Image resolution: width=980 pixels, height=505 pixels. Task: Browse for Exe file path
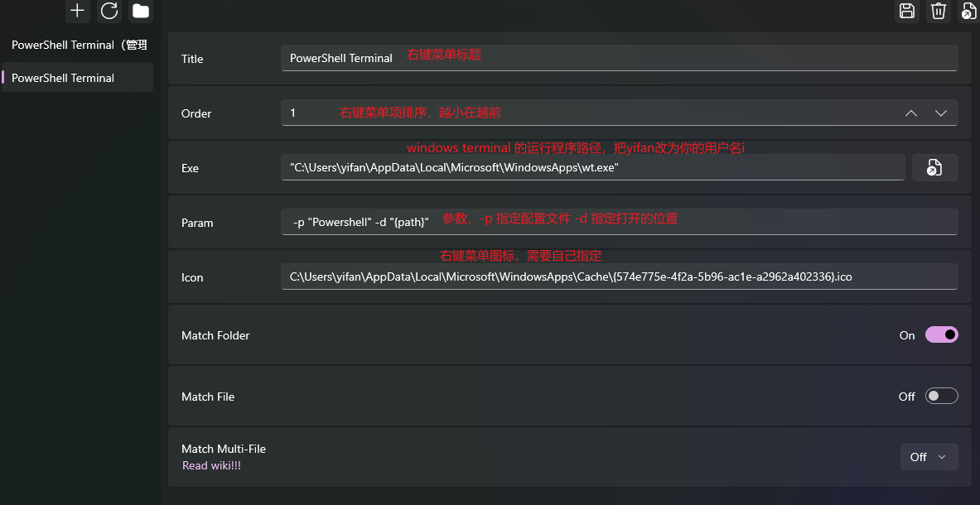(x=934, y=167)
